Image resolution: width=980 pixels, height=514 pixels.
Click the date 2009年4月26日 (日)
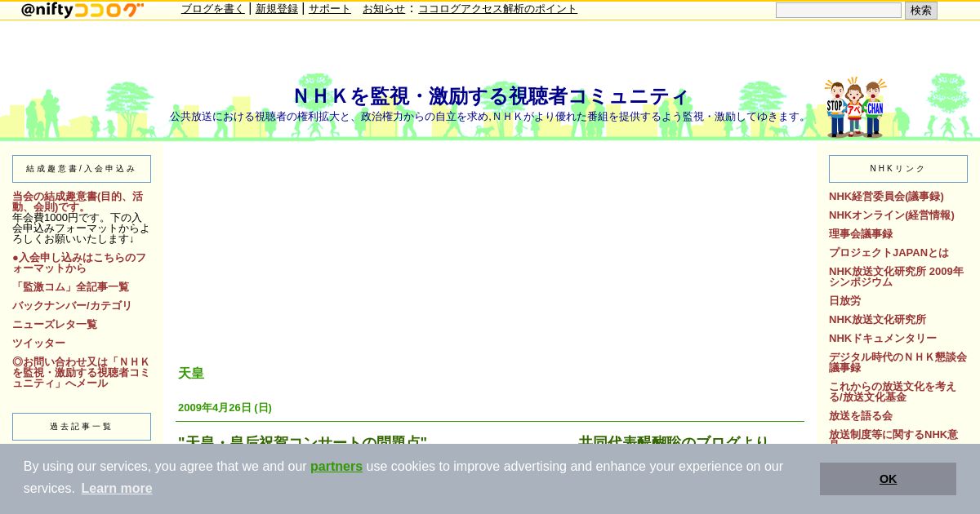[225, 408]
